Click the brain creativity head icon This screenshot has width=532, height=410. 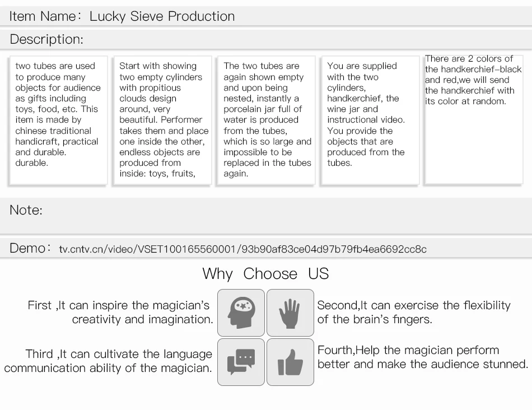tap(241, 313)
